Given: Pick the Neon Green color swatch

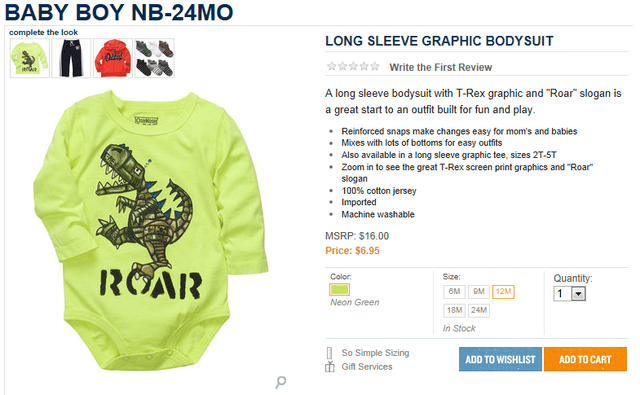Looking at the screenshot, I should tap(340, 290).
